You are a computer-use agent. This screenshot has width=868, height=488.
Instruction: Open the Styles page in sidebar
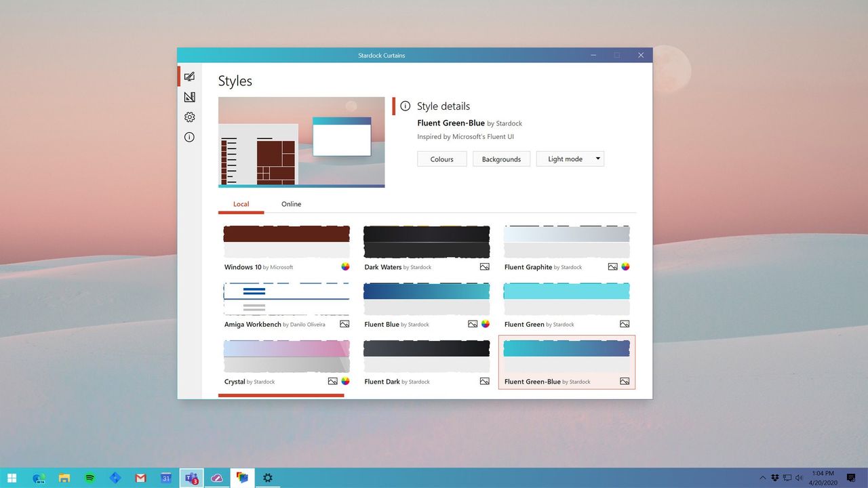[x=189, y=77]
